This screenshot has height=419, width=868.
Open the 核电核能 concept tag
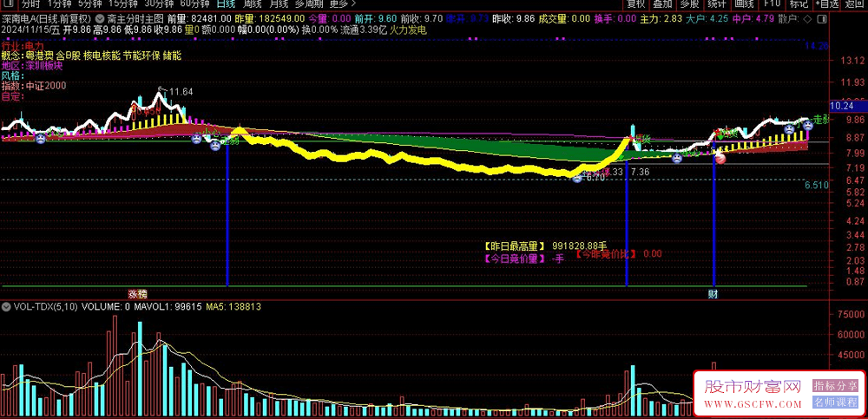tap(102, 56)
